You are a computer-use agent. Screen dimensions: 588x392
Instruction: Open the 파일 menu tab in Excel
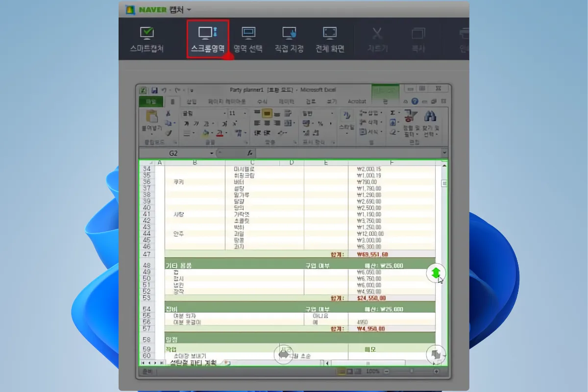click(150, 101)
